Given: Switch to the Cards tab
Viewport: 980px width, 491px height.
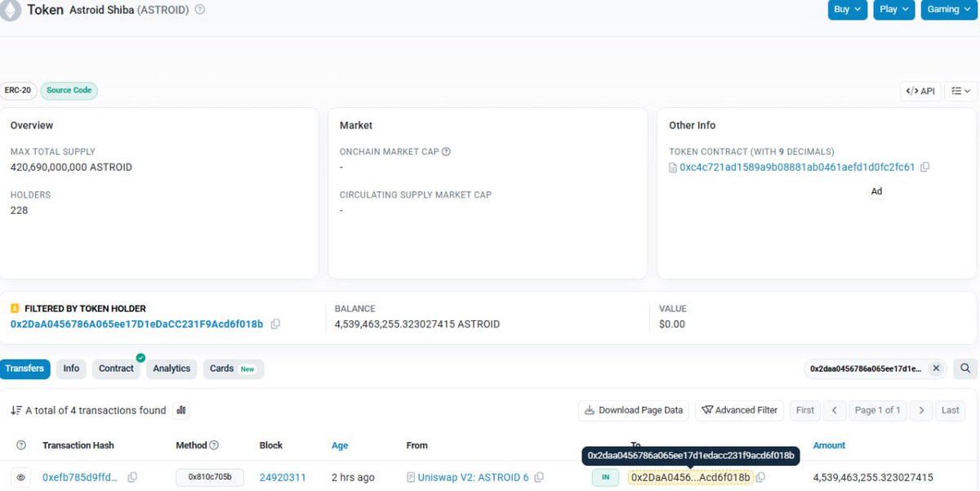Looking at the screenshot, I should coord(233,368).
